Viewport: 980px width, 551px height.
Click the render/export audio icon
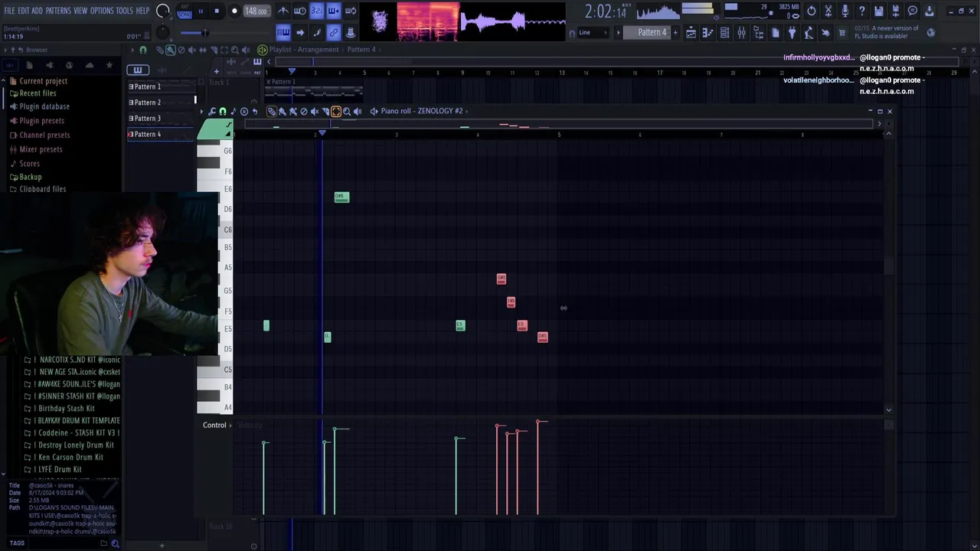(896, 11)
